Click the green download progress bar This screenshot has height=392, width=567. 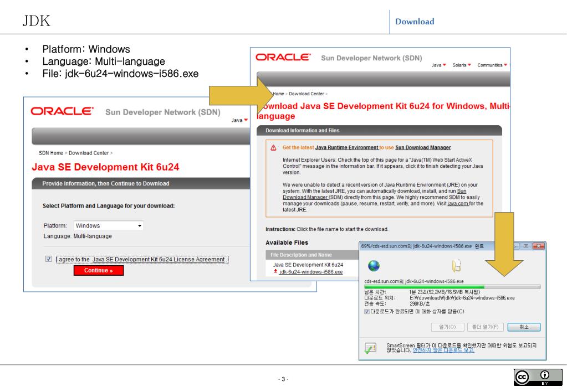(452, 286)
